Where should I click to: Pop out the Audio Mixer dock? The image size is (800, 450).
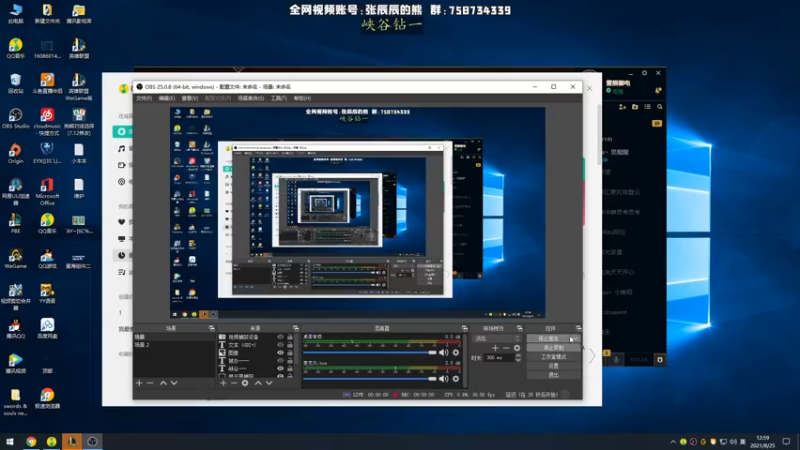[464, 328]
